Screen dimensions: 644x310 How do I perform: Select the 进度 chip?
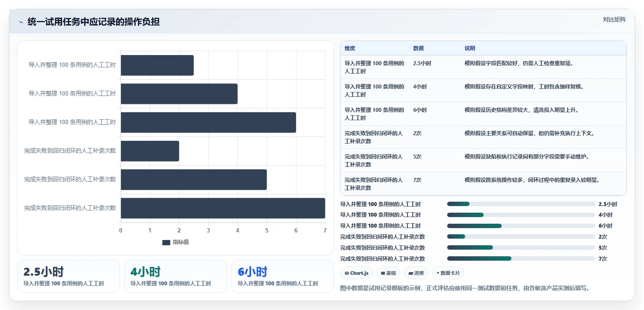[x=416, y=273]
